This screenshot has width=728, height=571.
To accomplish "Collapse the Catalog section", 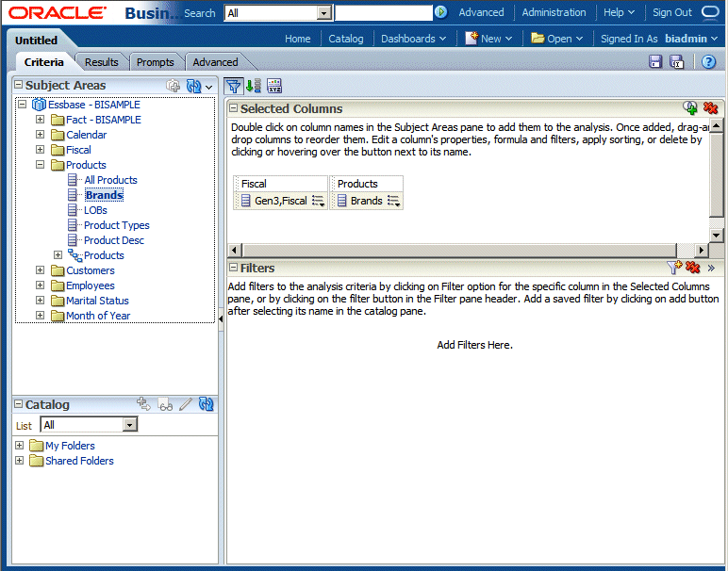I will tap(19, 404).
